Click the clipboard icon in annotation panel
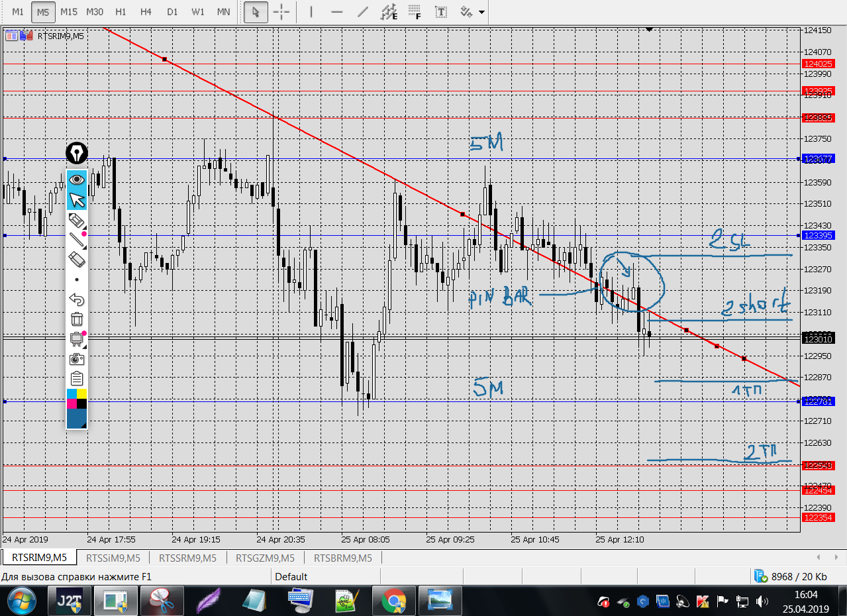847x616 pixels. (77, 379)
